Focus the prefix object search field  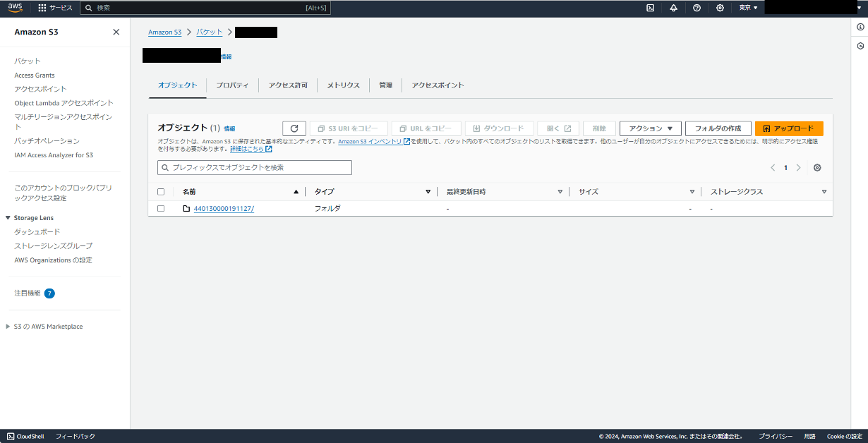(255, 168)
